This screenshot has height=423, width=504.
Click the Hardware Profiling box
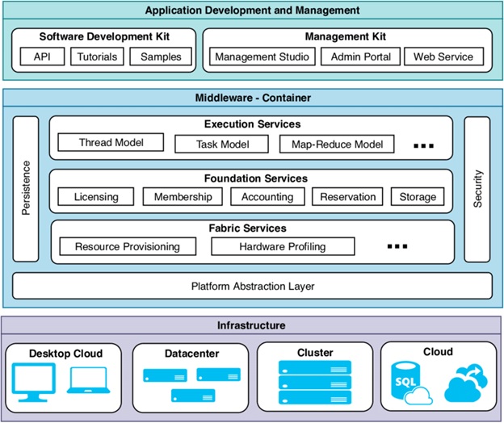click(283, 246)
